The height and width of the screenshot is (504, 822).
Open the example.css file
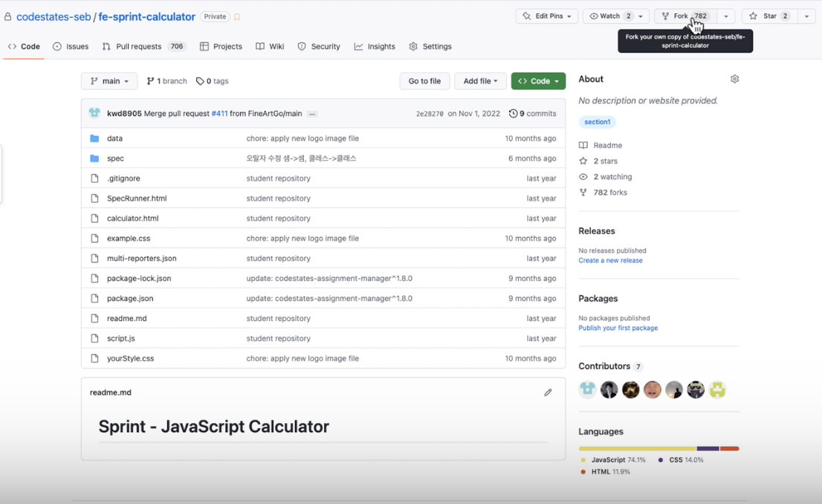click(129, 239)
